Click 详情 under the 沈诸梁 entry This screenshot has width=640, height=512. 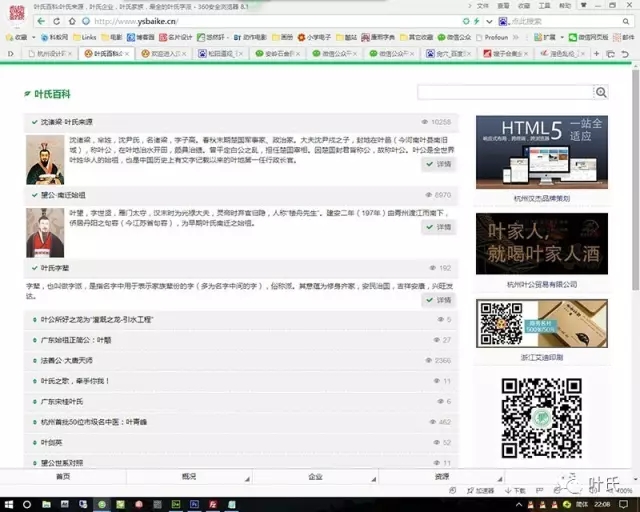pos(438,164)
